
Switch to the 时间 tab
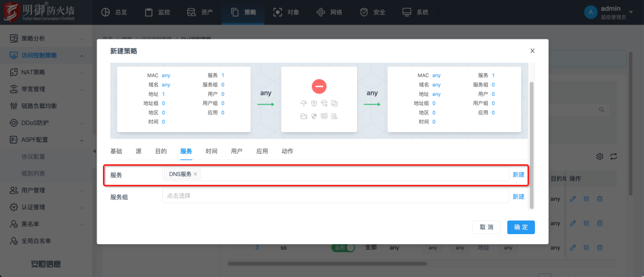[x=212, y=151]
